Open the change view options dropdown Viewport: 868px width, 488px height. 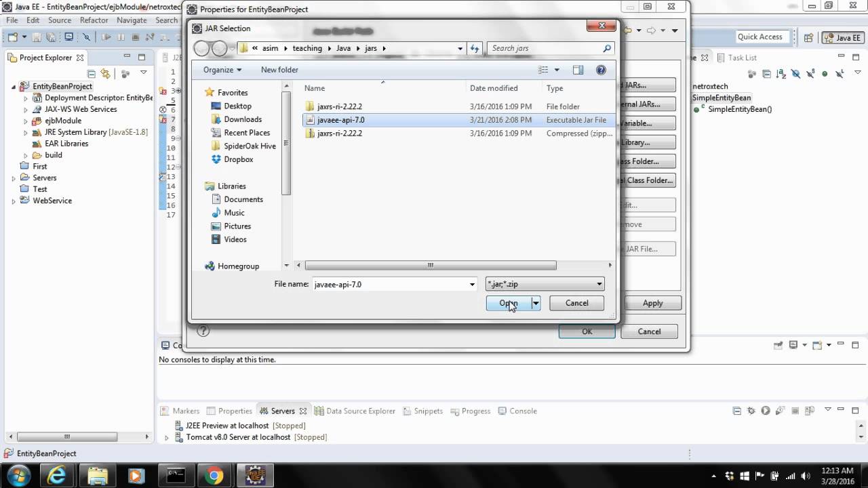(557, 70)
